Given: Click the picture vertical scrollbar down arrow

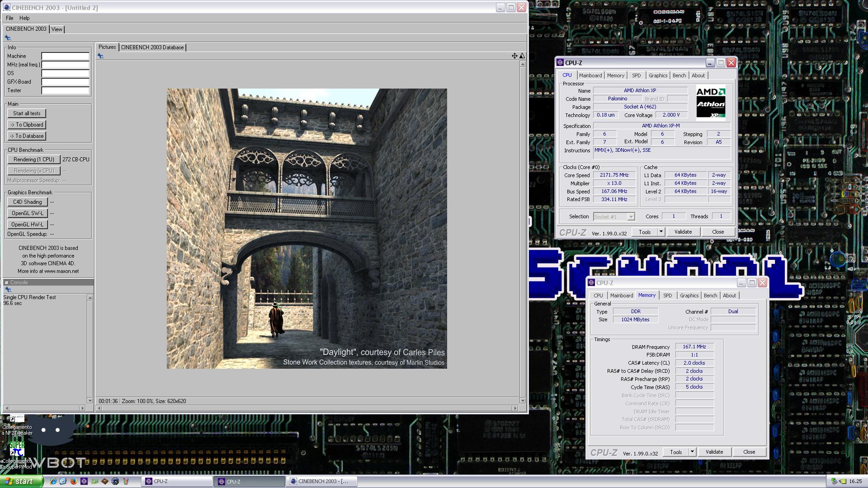Looking at the screenshot, I should click(x=523, y=401).
